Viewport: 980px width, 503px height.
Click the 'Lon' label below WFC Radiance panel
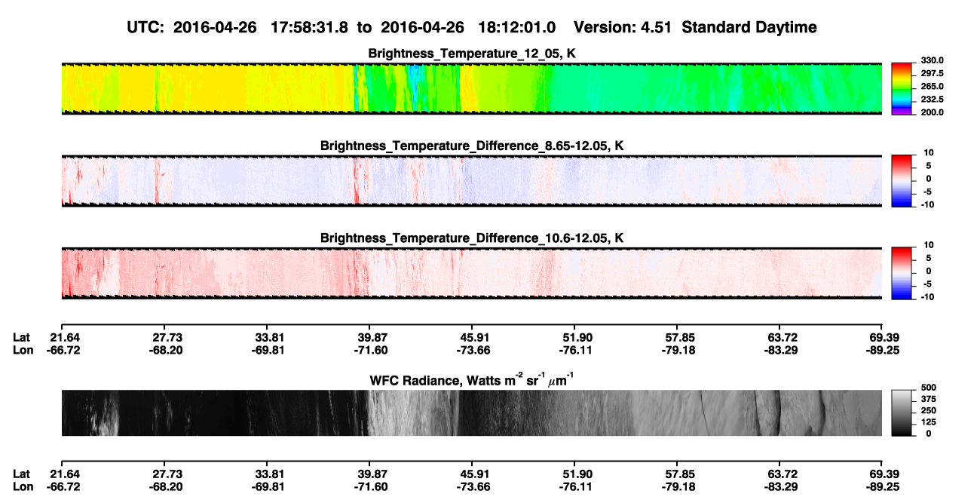23,486
